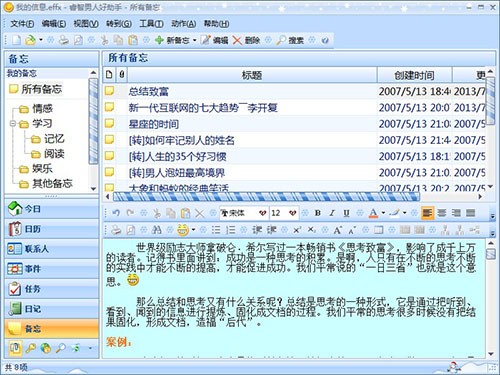Select the 其他备忘 folder
The image size is (500, 375).
point(46,184)
